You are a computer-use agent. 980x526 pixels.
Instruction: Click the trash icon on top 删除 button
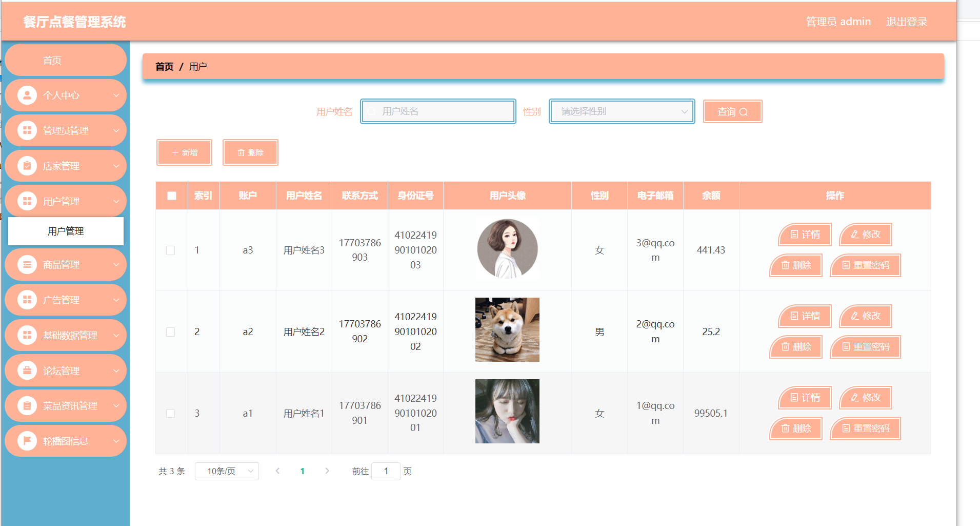242,152
